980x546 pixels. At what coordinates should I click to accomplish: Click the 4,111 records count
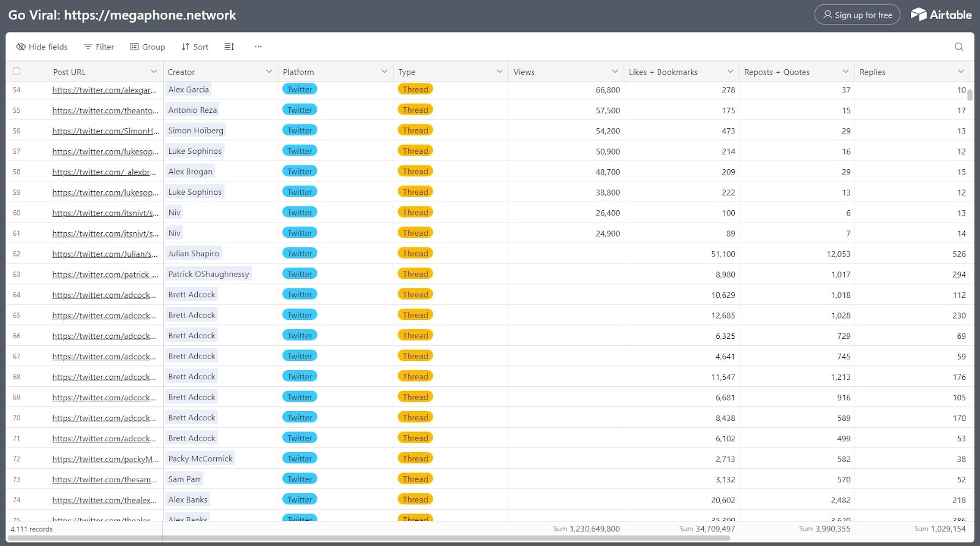click(31, 529)
